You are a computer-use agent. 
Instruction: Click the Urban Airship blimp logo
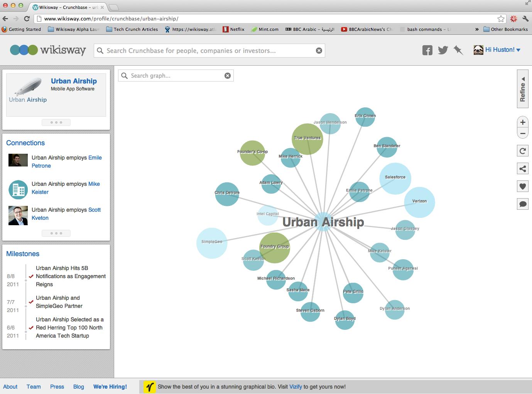pyautogui.click(x=28, y=90)
